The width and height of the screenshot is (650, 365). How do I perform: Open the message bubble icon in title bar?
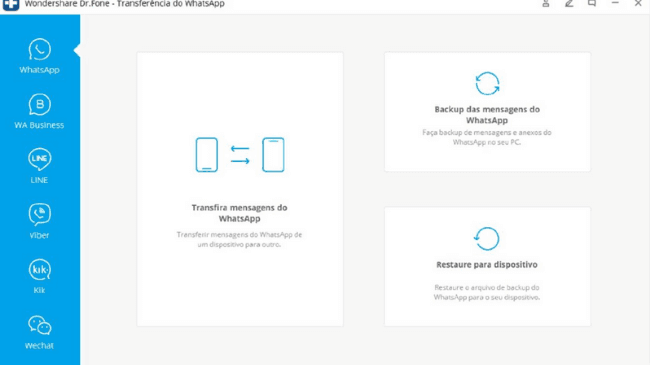592,3
